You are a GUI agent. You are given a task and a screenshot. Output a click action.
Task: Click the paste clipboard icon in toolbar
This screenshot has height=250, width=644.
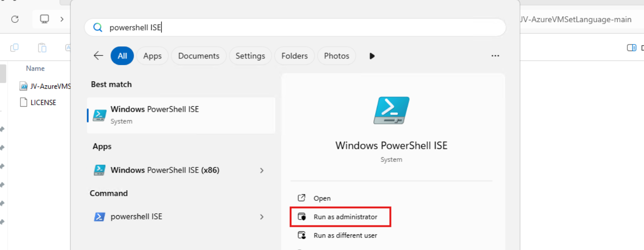(x=42, y=47)
